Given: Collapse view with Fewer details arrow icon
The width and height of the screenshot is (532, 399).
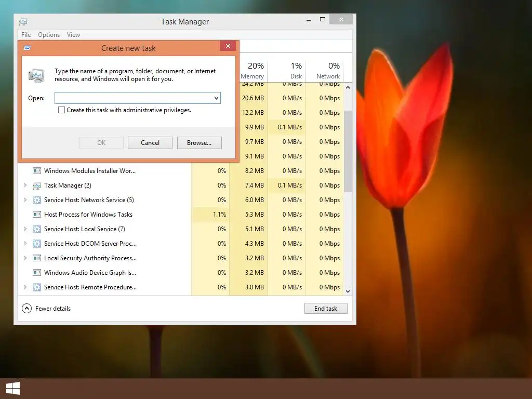Looking at the screenshot, I should 27,309.
